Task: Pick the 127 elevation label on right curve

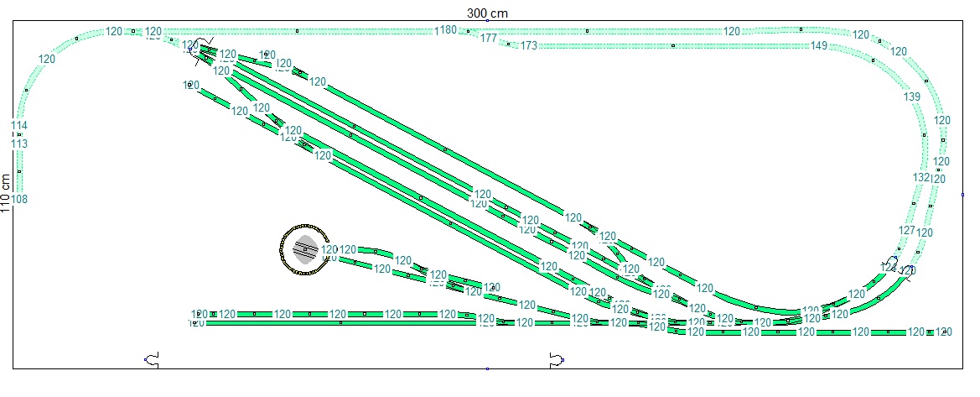Action: (x=907, y=230)
